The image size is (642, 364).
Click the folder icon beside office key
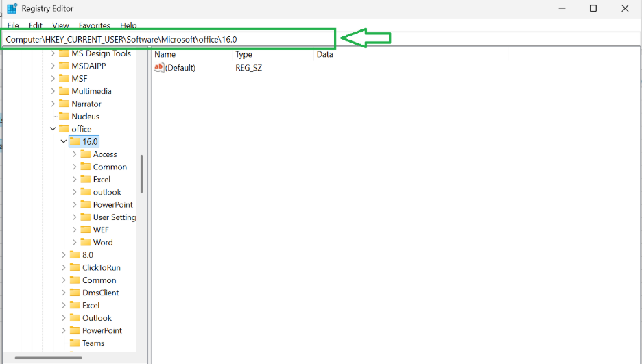(64, 129)
